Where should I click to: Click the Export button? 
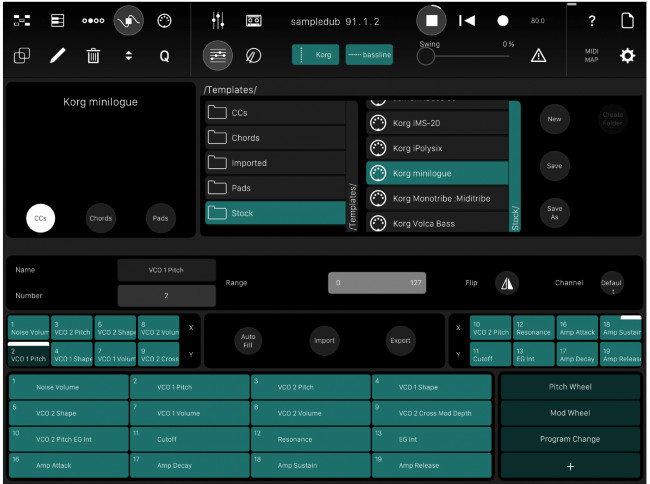pyautogui.click(x=400, y=341)
